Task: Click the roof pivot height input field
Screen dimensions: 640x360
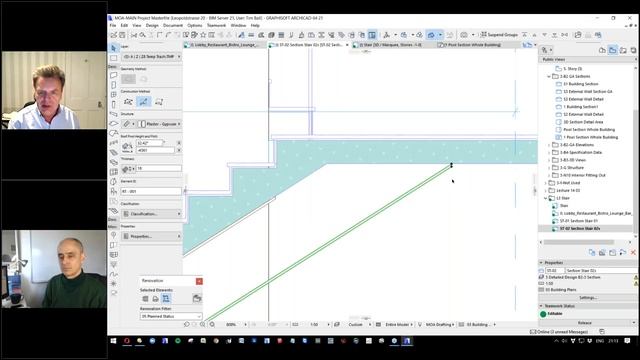Action: coord(155,150)
